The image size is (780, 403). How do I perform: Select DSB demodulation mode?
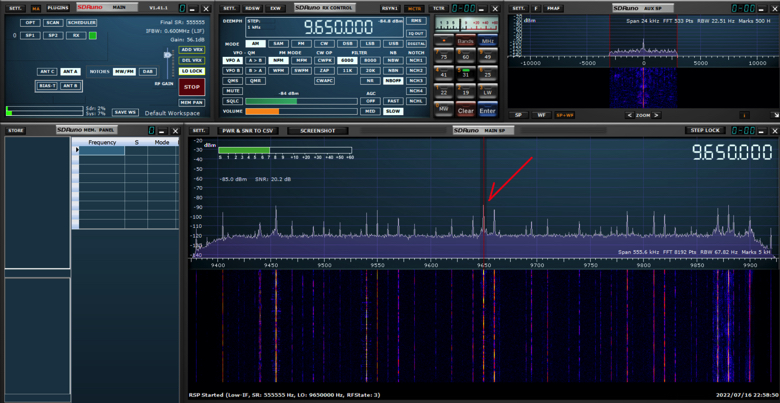[x=347, y=44]
